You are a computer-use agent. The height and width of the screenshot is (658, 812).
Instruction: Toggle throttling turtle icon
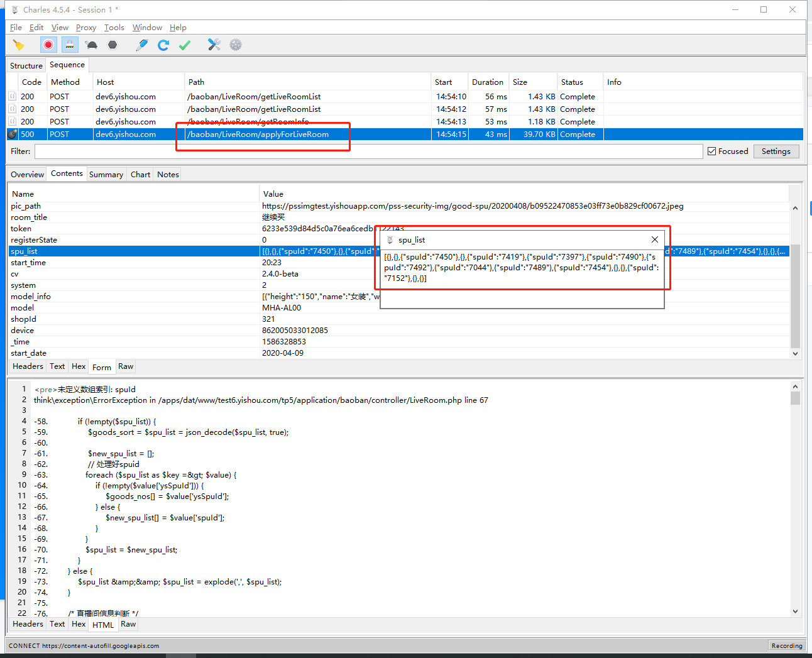[x=92, y=45]
